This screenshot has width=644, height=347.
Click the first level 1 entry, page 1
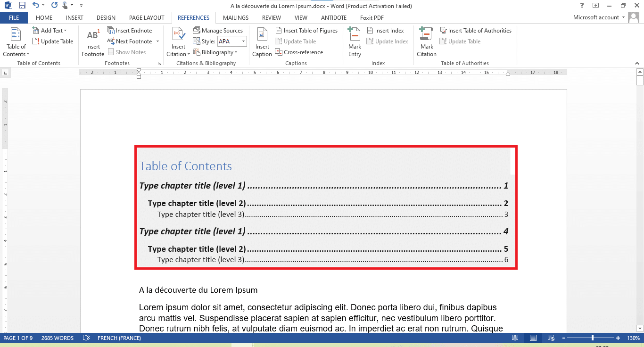point(323,186)
